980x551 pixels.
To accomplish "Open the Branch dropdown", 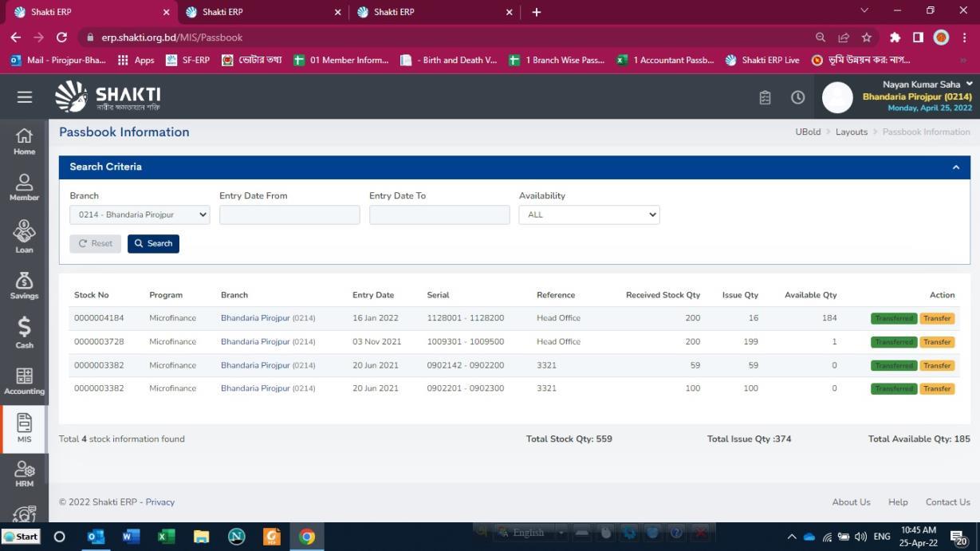I will pos(140,214).
